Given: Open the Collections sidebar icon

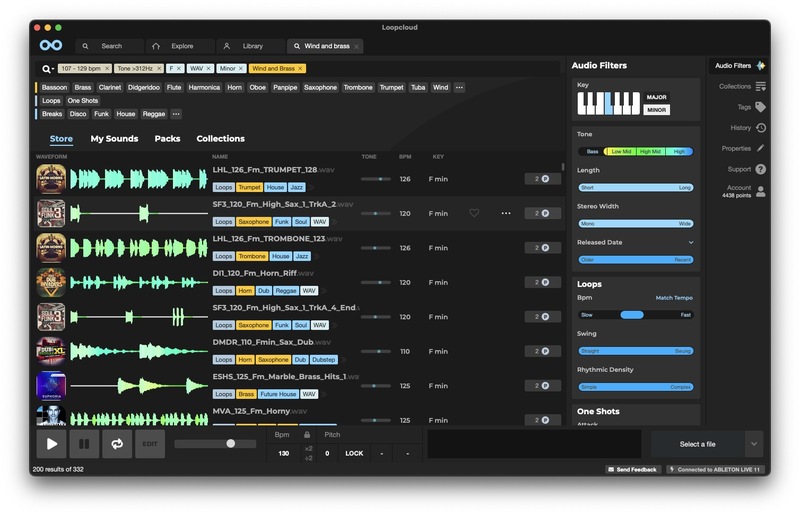Looking at the screenshot, I should click(x=760, y=87).
